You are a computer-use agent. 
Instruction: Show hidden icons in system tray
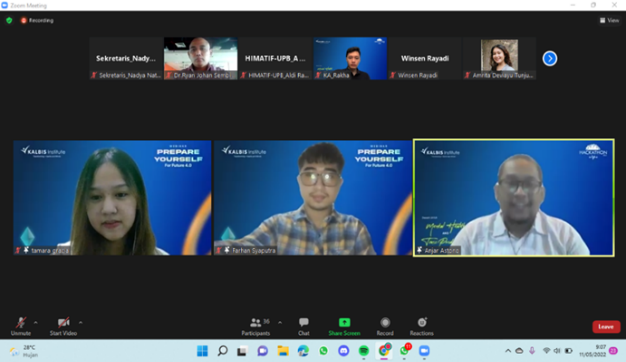pyautogui.click(x=508, y=351)
